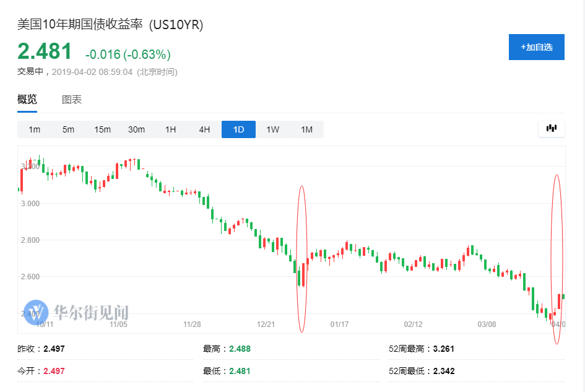Select the candlestick chart style icon
Viewport: 585px width, 392px height.
tap(551, 129)
